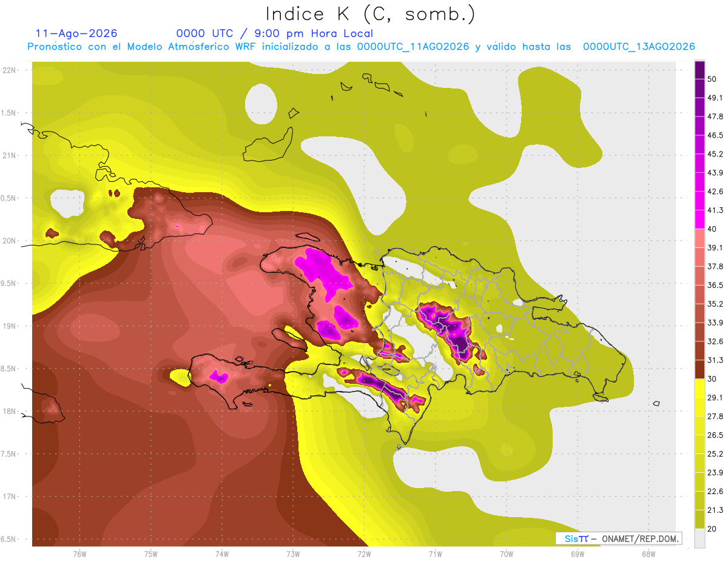Click the title "Indice K (C, somb.)"
The image size is (728, 562).
click(x=371, y=14)
